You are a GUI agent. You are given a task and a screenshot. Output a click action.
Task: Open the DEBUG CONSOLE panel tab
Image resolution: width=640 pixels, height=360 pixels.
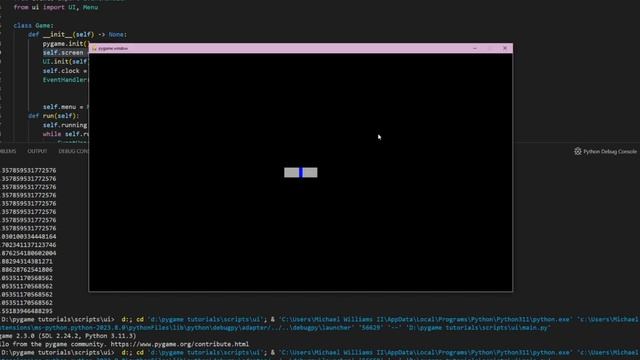pyautogui.click(x=73, y=151)
